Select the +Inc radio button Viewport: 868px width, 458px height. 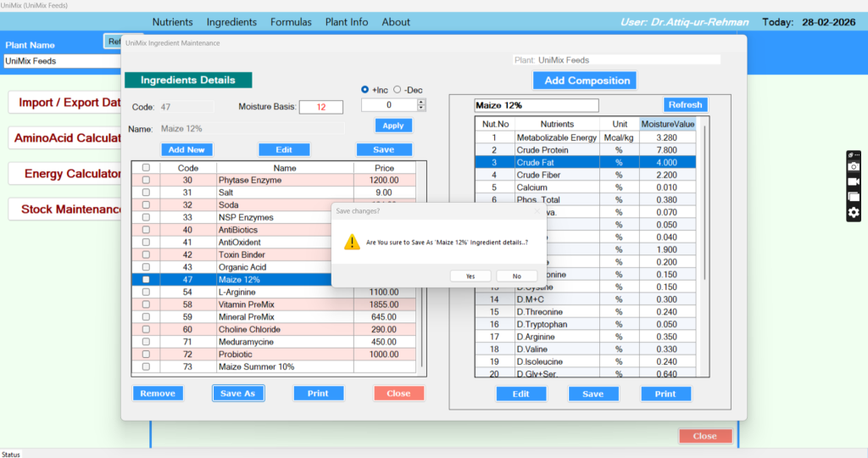[365, 90]
